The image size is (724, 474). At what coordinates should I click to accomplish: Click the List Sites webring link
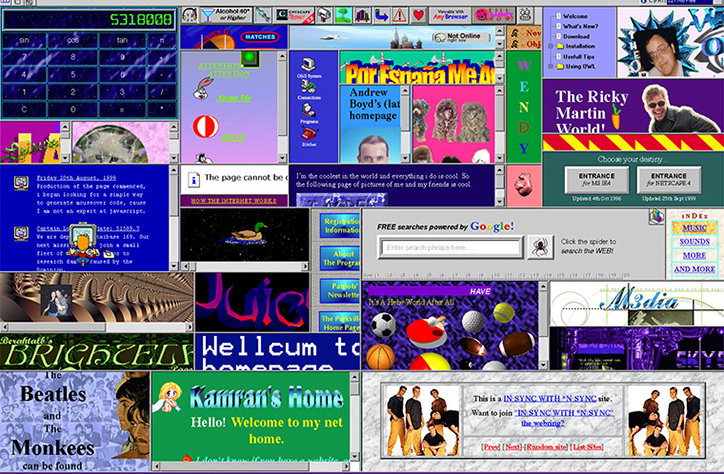(x=587, y=447)
